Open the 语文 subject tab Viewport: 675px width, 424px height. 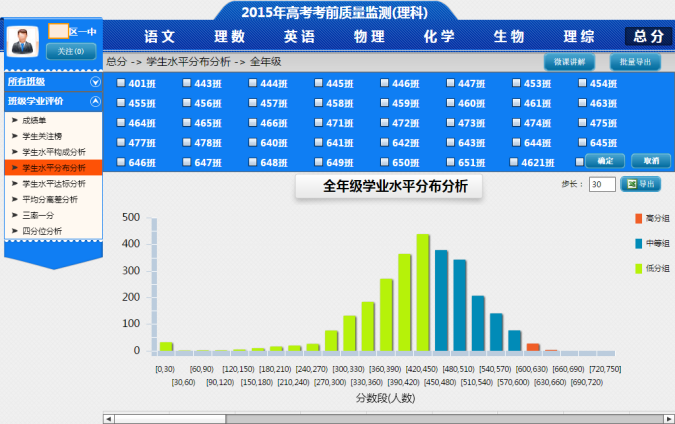pyautogui.click(x=160, y=37)
